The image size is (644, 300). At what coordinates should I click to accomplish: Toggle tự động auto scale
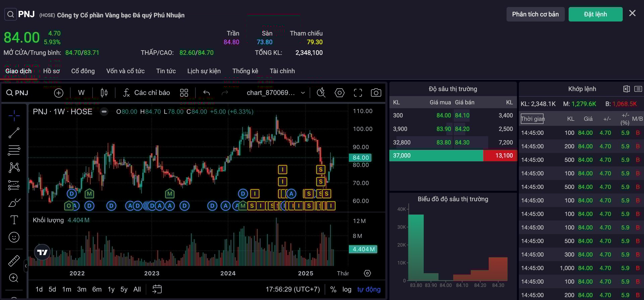click(369, 289)
